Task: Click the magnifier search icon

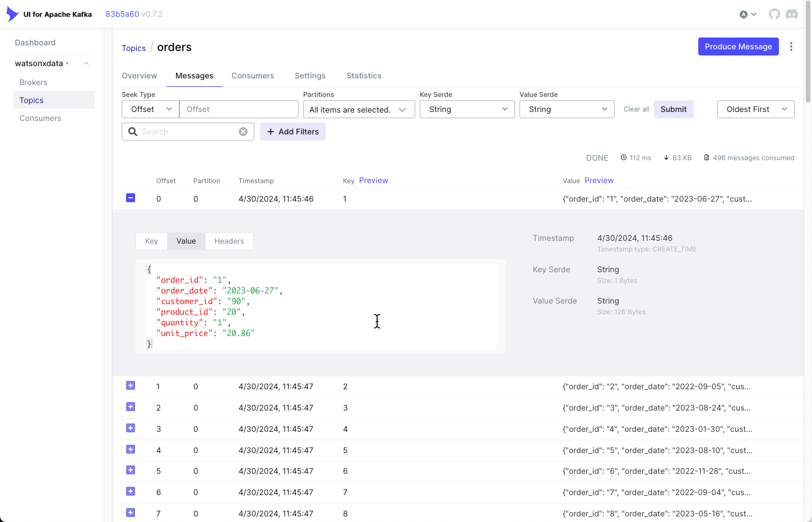Action: [133, 132]
